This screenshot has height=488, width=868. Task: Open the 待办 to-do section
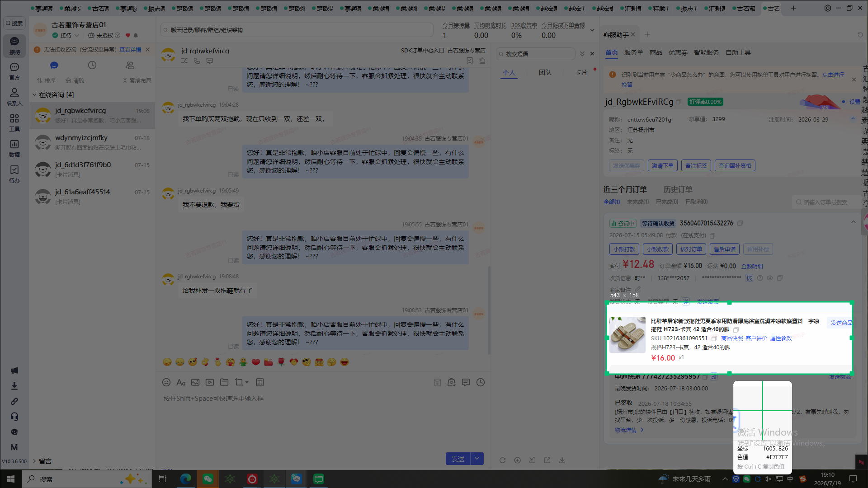click(14, 174)
